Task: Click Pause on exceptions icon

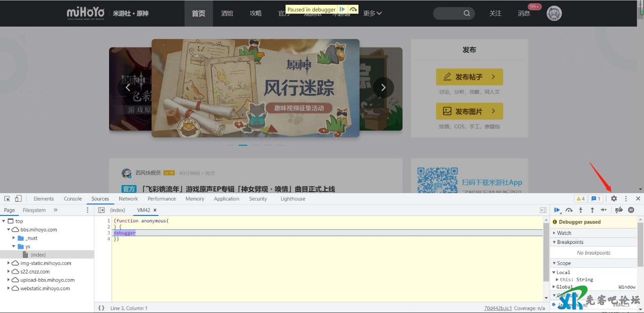Action: pos(631,210)
